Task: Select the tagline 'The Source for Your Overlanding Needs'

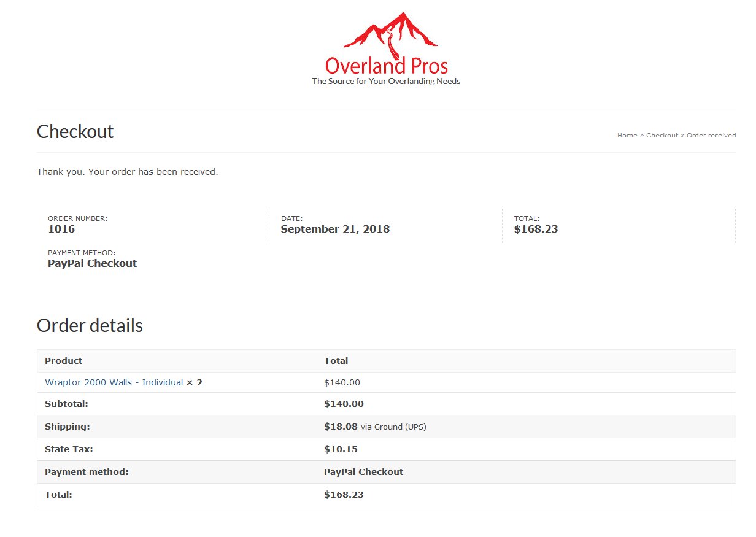Action: click(386, 81)
